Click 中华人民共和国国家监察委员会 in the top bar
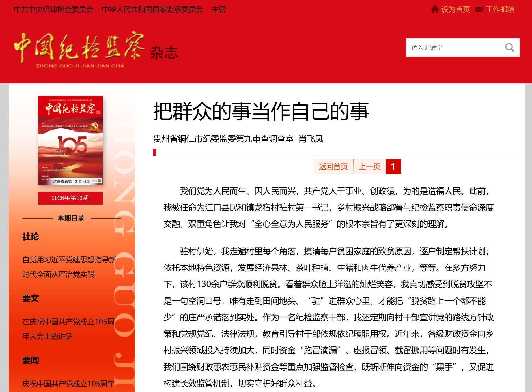 (152, 10)
